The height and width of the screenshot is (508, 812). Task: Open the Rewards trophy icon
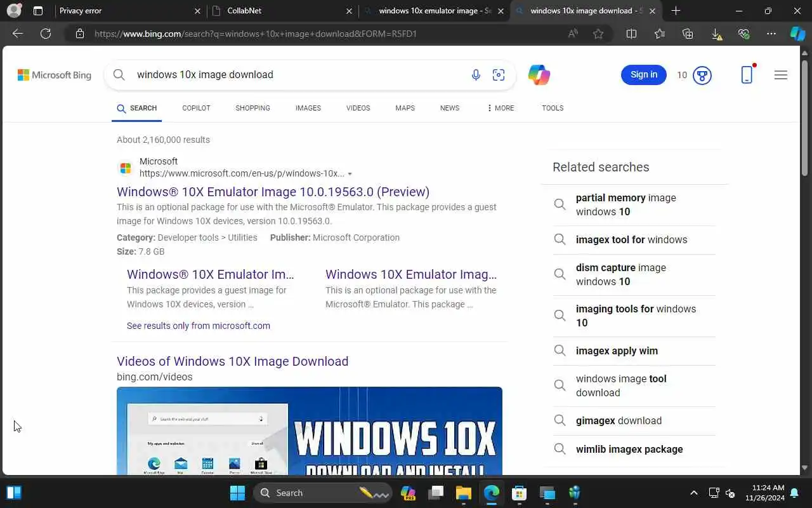pos(702,75)
